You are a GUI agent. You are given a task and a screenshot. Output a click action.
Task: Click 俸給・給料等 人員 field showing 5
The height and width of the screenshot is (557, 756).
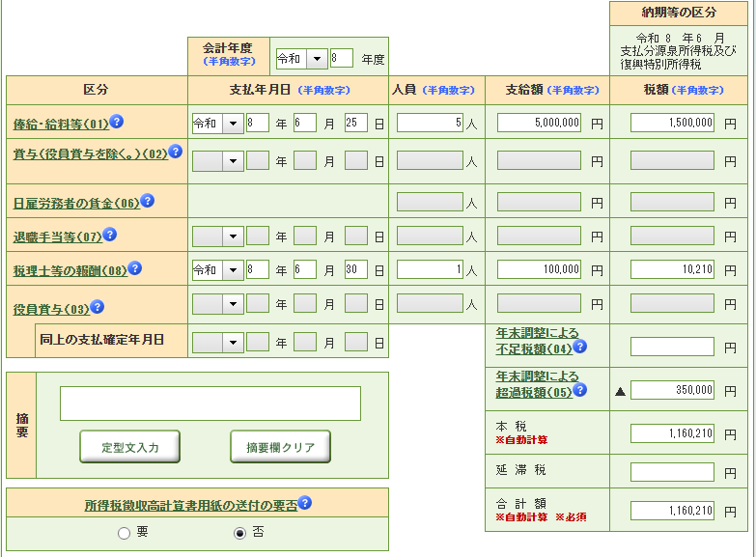point(430,123)
